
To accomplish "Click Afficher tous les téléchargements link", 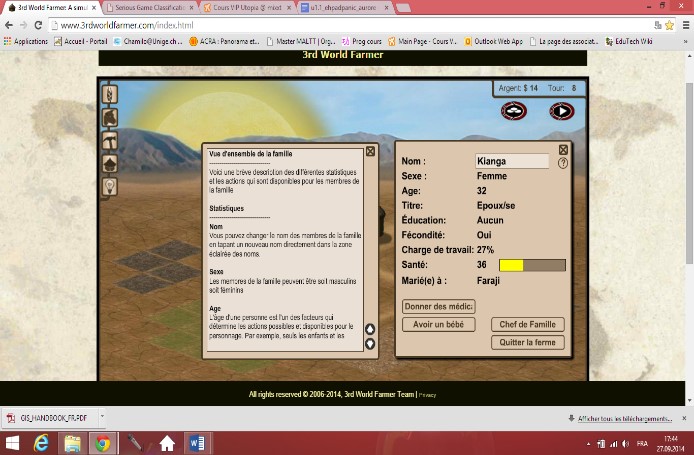I will (625, 418).
